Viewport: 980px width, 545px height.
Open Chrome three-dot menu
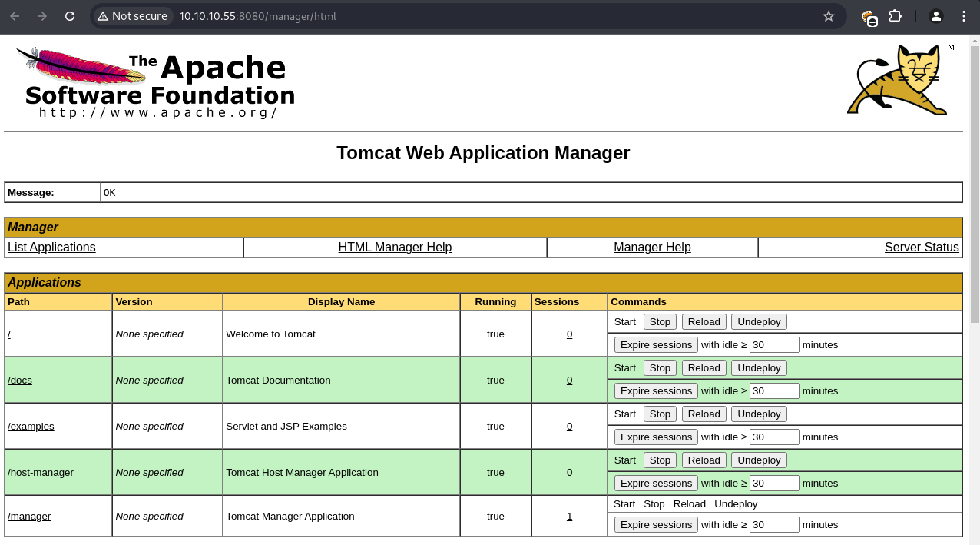click(x=964, y=16)
